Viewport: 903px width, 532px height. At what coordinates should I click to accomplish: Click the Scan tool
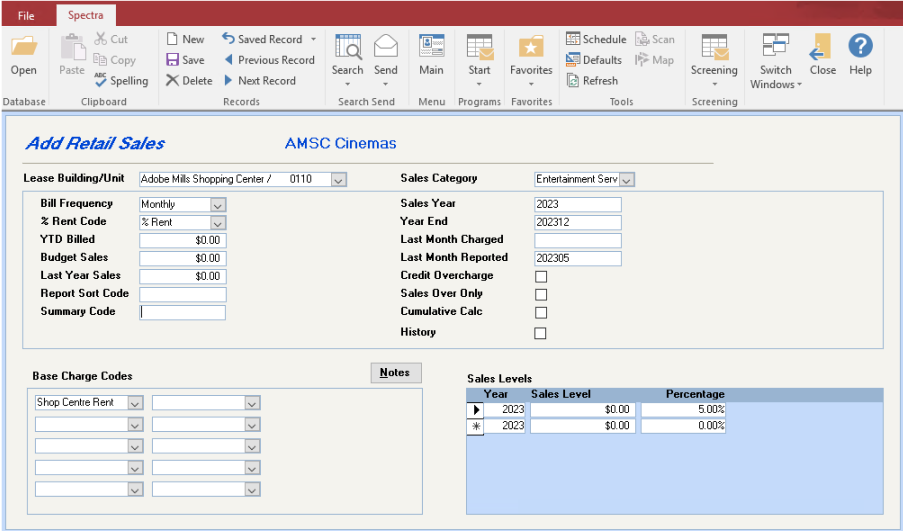tap(655, 39)
